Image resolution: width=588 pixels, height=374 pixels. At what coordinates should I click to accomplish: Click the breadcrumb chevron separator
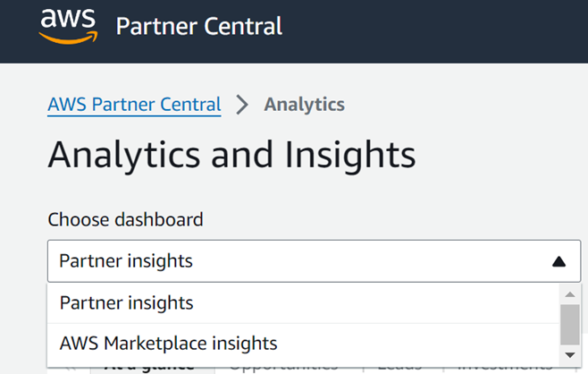pyautogui.click(x=242, y=105)
